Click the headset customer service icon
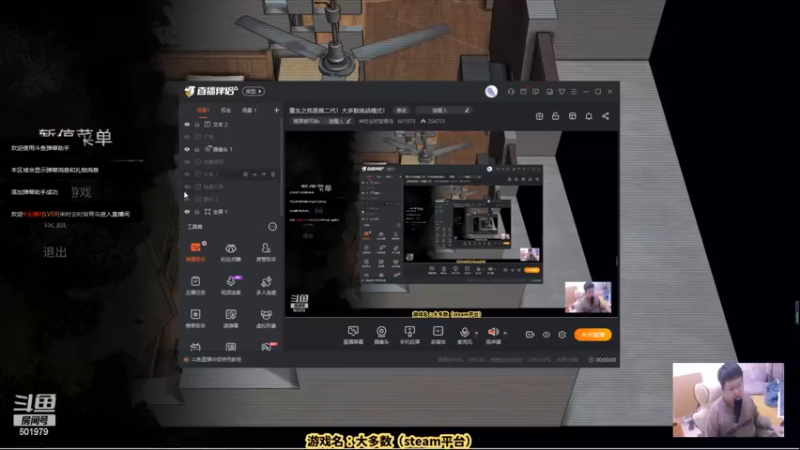800x450 pixels. pyautogui.click(x=511, y=91)
